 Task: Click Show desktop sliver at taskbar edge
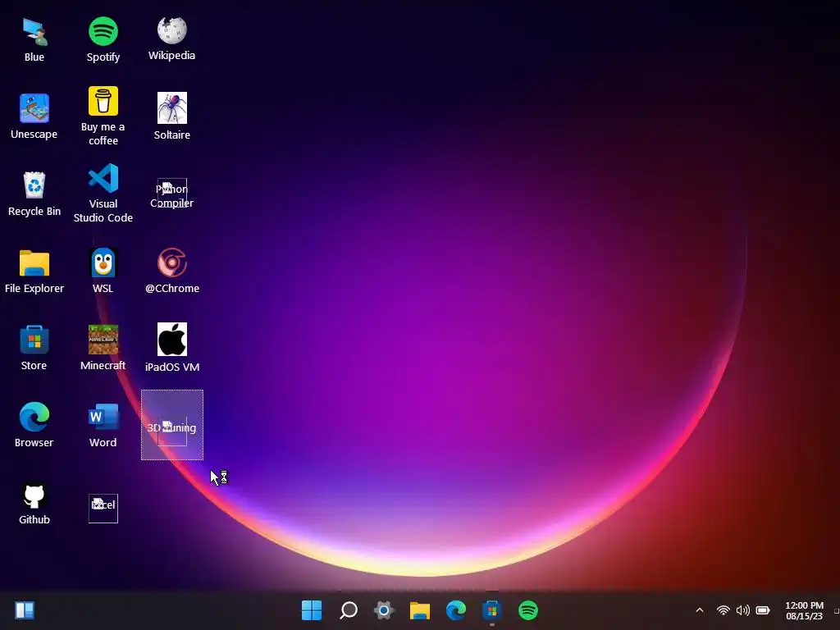point(836,610)
